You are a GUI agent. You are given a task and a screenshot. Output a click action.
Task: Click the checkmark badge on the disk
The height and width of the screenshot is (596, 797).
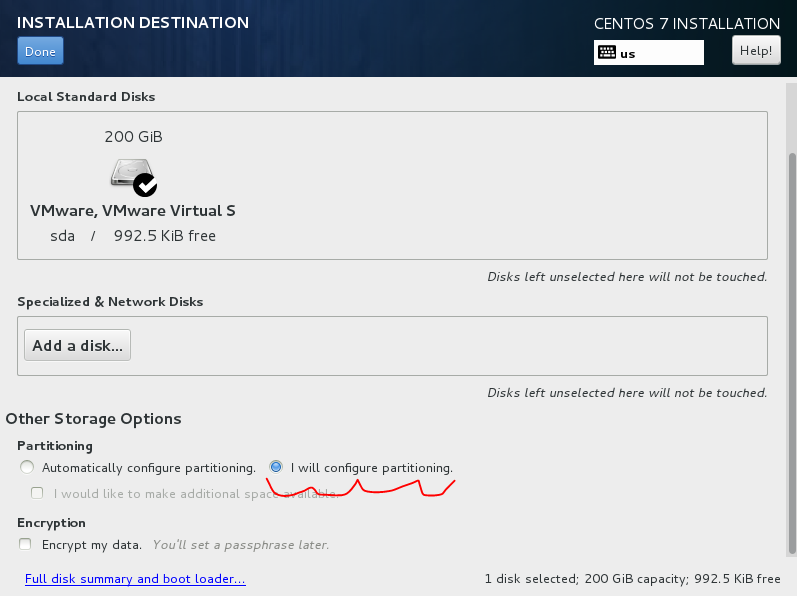145,185
